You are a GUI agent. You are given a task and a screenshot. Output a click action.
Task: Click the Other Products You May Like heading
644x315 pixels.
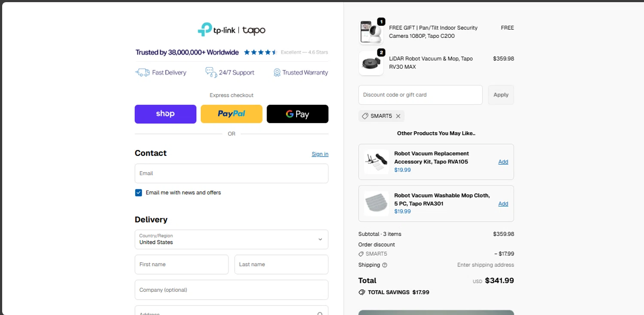(436, 133)
